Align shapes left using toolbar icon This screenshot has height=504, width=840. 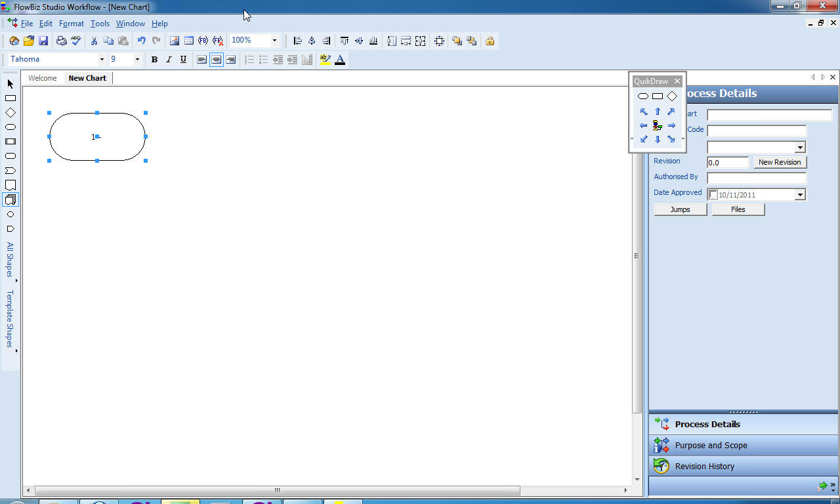point(297,41)
